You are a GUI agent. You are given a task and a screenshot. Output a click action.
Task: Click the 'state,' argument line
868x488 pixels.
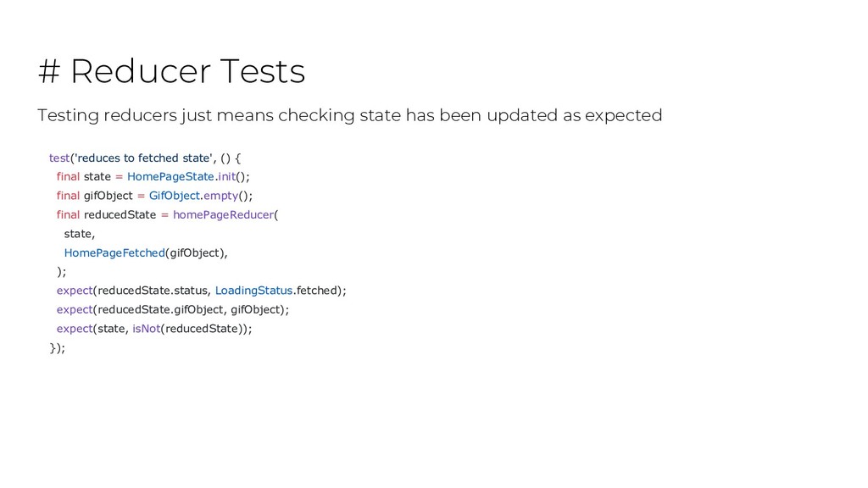(80, 234)
